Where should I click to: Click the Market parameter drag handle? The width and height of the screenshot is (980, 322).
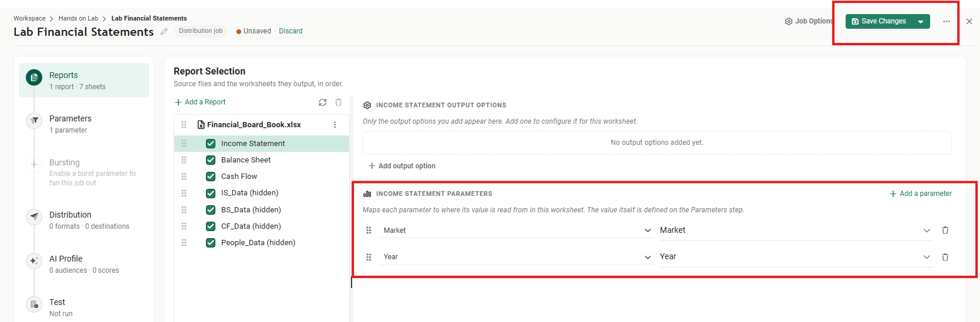[369, 231]
